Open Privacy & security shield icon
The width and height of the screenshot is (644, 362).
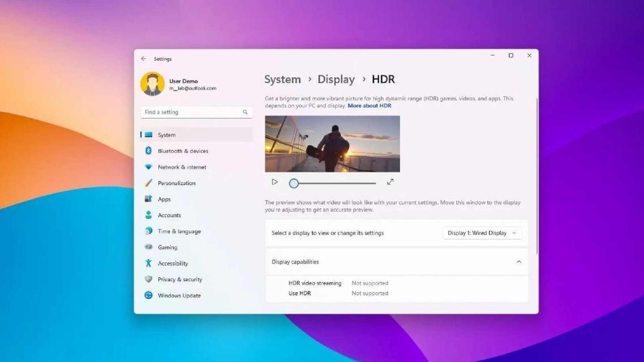148,279
